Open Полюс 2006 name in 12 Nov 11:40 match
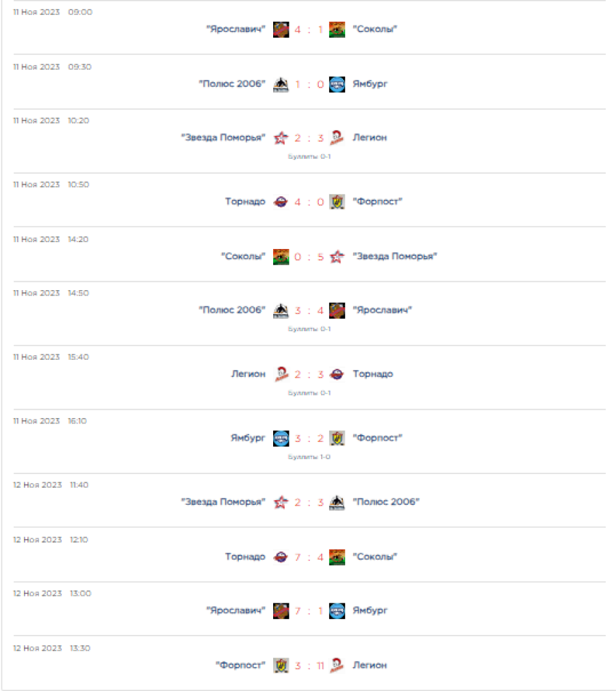 (386, 502)
